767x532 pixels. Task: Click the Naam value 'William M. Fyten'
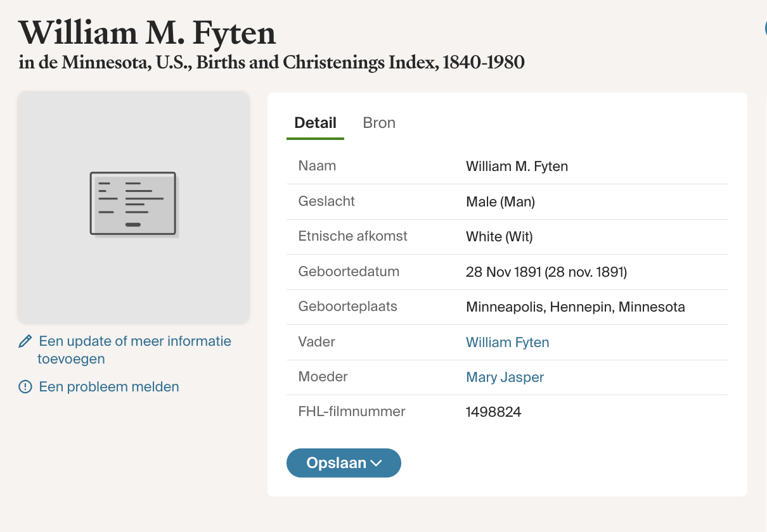click(x=517, y=167)
